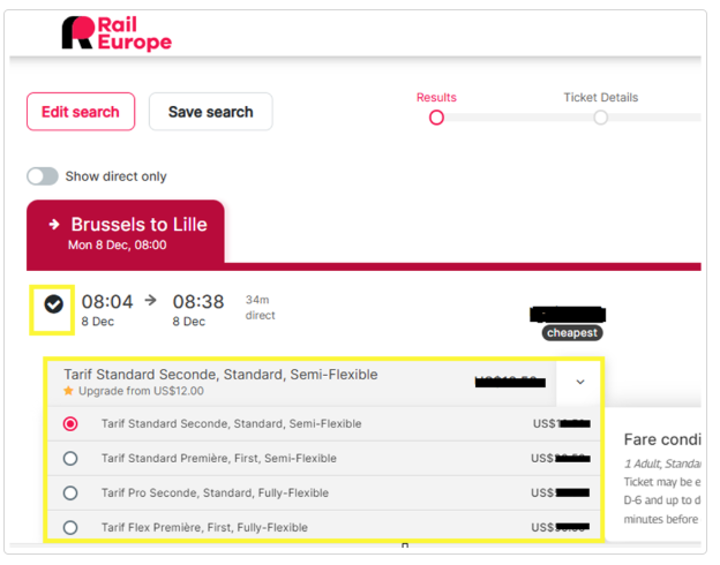This screenshot has height=565, width=720.
Task: Select the Results progress step circle
Action: point(436,118)
